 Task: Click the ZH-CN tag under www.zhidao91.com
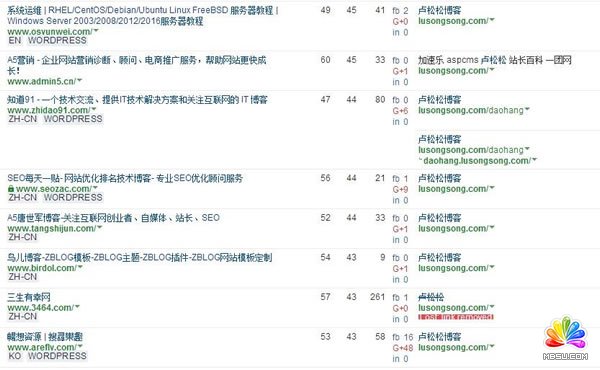(23, 119)
